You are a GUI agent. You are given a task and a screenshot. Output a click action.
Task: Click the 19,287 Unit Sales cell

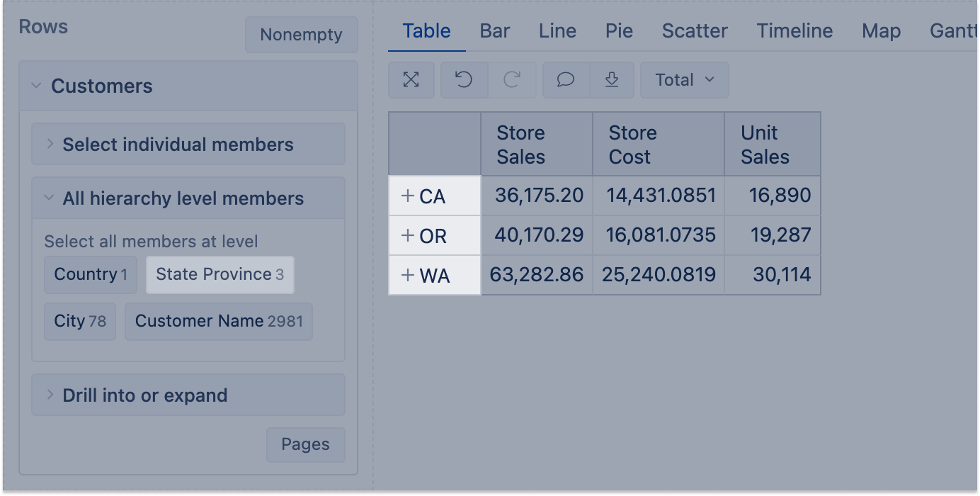click(x=773, y=236)
